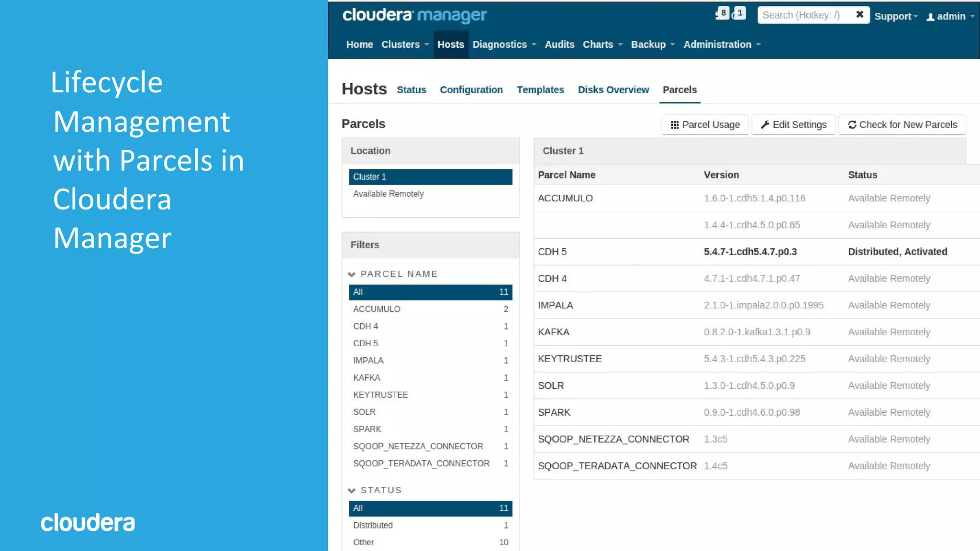Click ACCUMULO parcel name in table
980x551 pixels.
565,198
